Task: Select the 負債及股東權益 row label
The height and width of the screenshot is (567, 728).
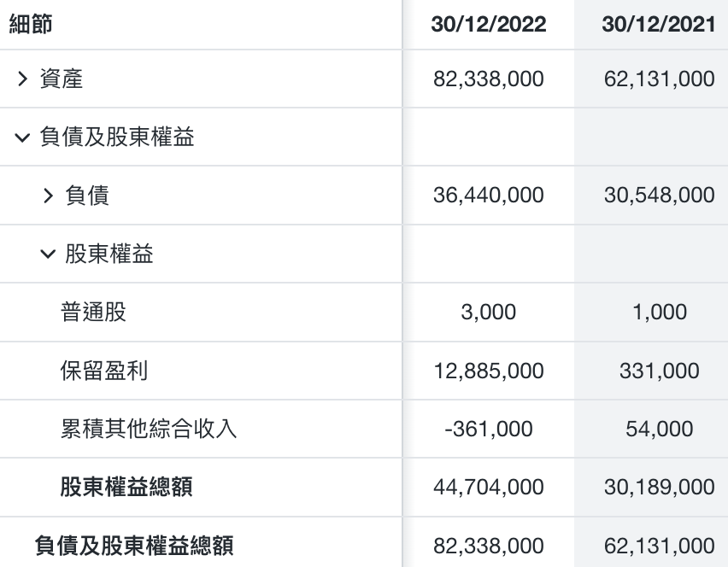Action: (117, 137)
